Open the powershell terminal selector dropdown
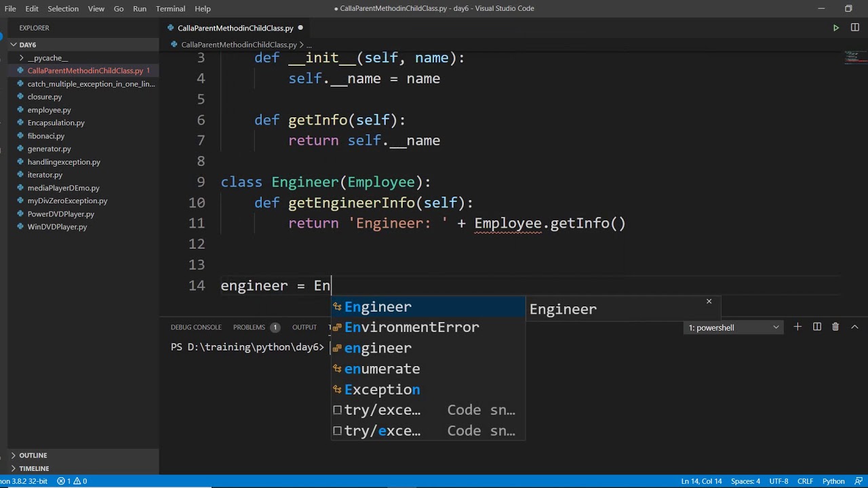 tap(734, 327)
